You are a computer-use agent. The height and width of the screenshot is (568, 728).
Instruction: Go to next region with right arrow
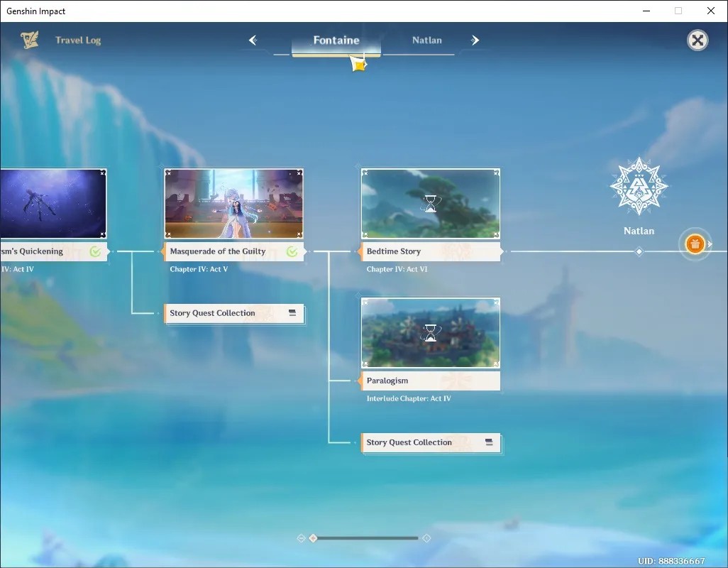[x=475, y=40]
